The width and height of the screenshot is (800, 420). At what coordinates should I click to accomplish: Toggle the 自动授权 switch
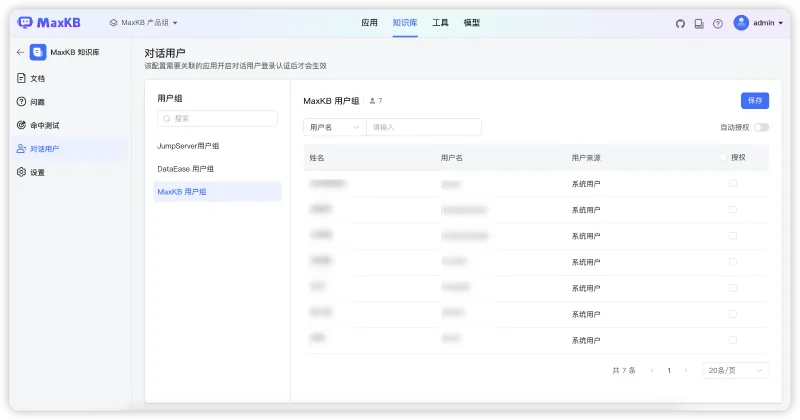[761, 127]
